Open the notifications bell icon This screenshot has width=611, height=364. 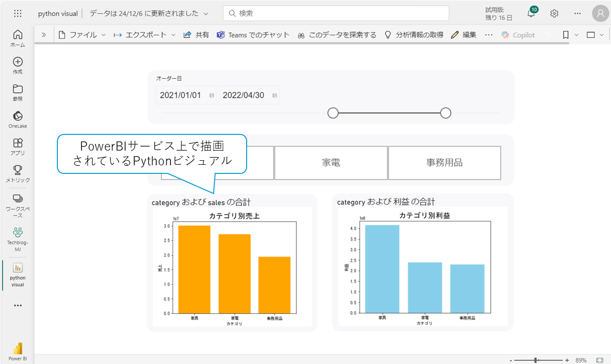(x=531, y=14)
